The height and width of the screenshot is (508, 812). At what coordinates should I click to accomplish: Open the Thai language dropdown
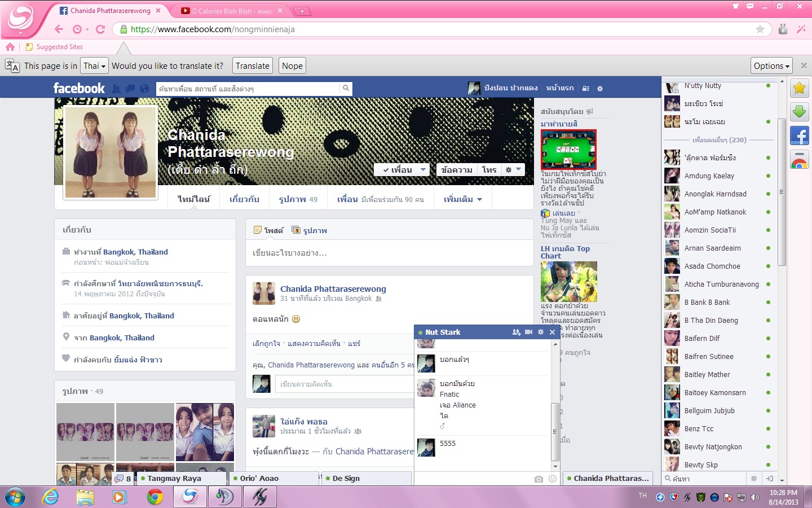tap(94, 65)
